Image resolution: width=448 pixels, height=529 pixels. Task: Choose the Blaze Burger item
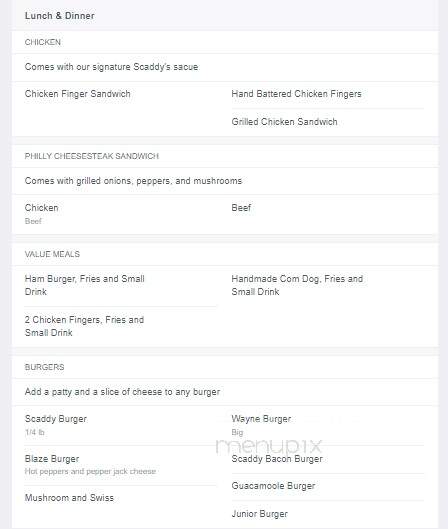(x=52, y=459)
